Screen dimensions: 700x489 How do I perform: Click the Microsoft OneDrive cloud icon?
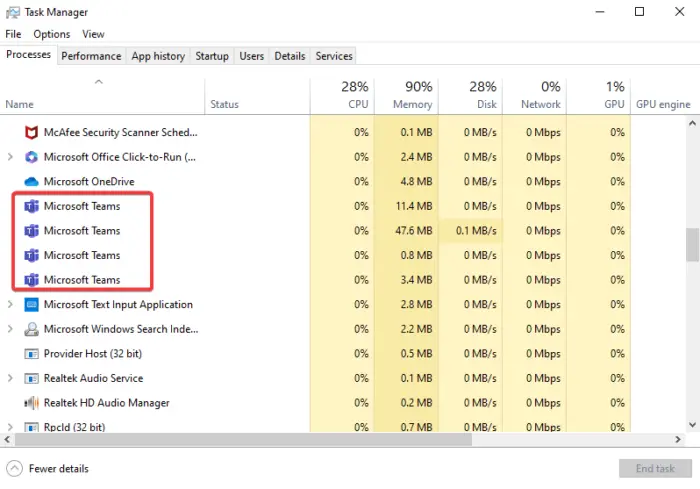[31, 181]
